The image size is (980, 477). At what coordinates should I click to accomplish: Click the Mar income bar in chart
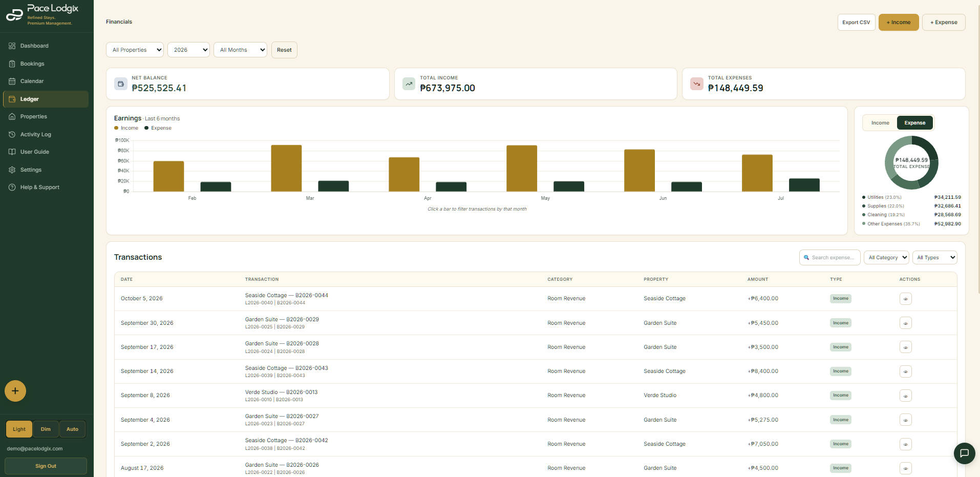(286, 168)
